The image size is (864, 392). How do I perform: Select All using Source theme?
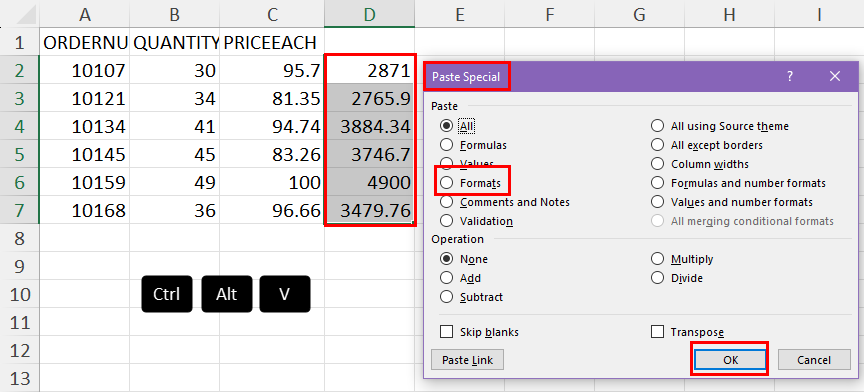pyautogui.click(x=657, y=126)
